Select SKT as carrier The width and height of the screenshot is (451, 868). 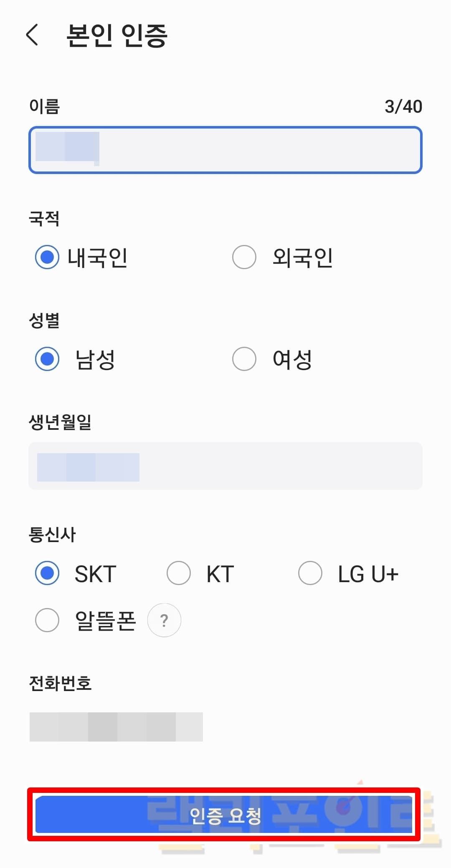coord(47,573)
